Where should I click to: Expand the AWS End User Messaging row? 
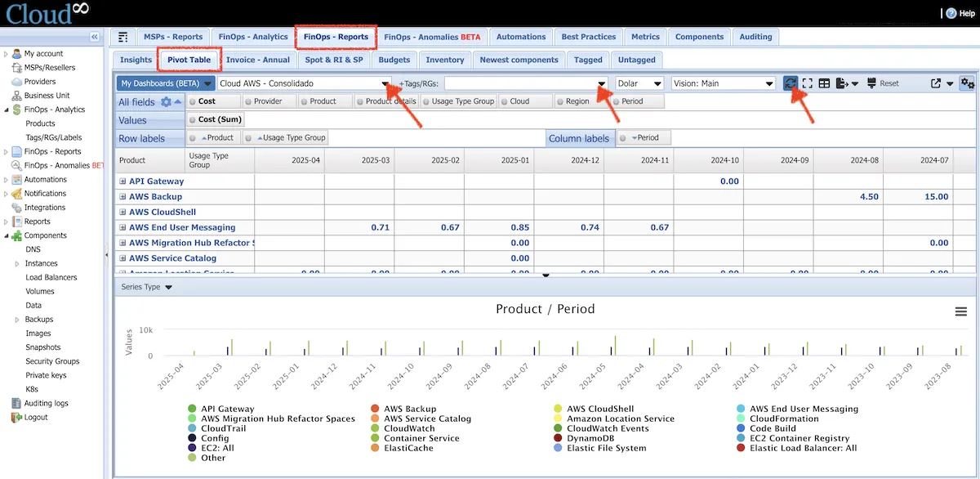(122, 228)
